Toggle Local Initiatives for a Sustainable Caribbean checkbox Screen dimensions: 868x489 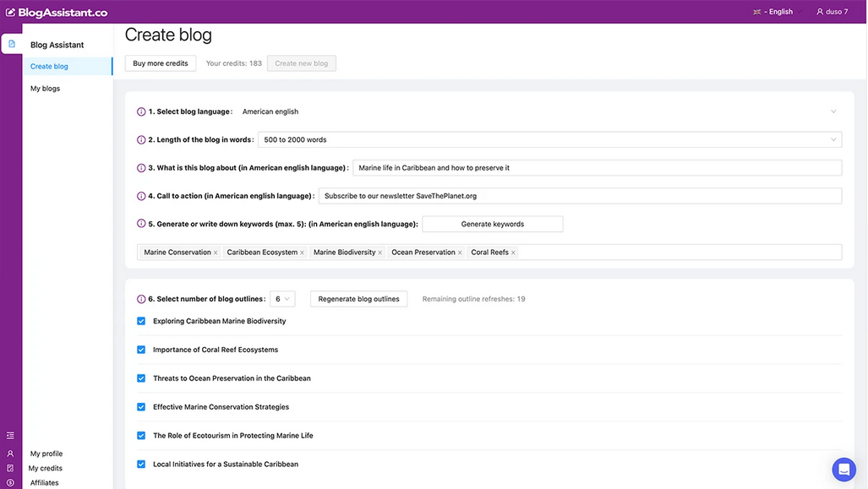coord(141,464)
